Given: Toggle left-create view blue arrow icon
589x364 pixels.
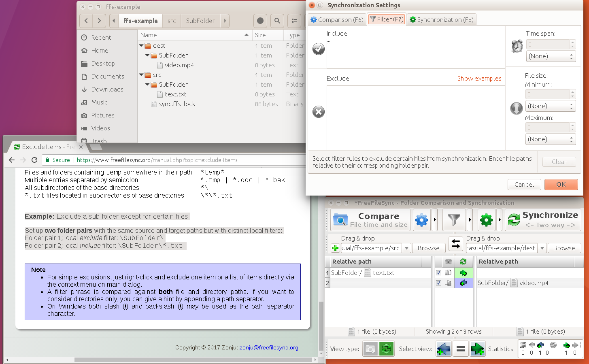Looking at the screenshot, I should [x=444, y=349].
